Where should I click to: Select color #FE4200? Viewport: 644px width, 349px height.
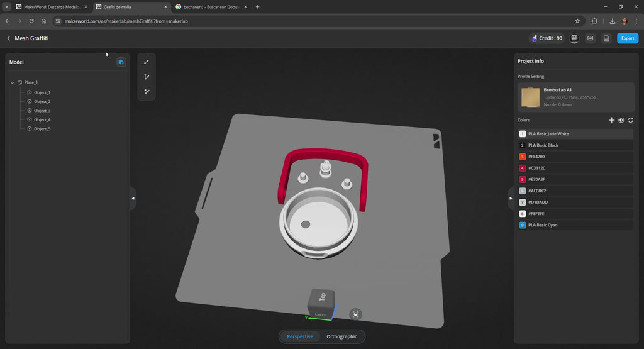pos(575,157)
